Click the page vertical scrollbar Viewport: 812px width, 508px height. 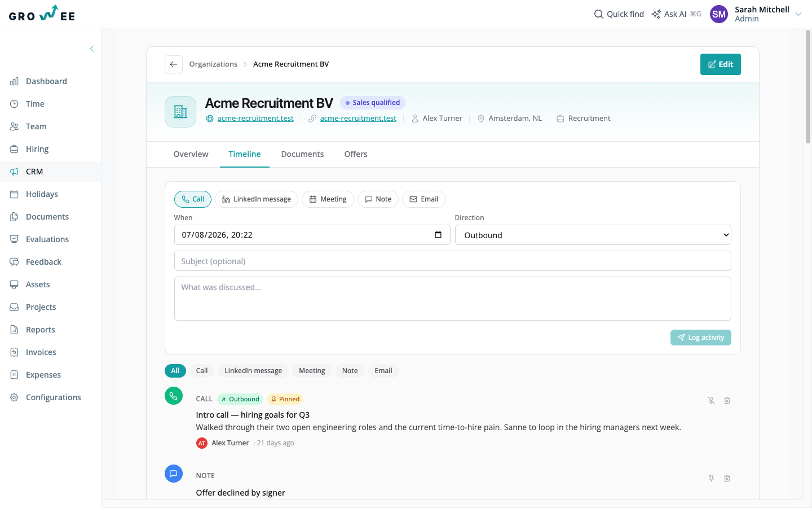tap(808, 87)
